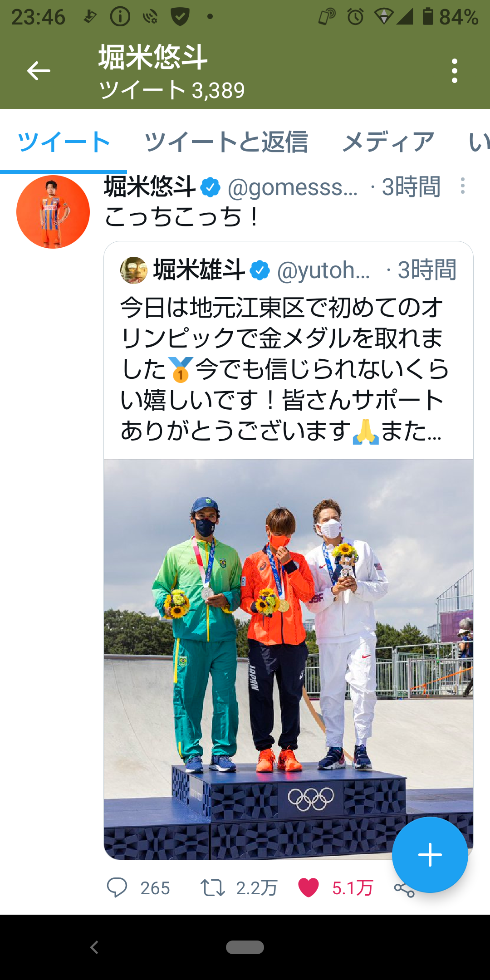Tap blue verified badge next to 堀米悠斗
The height and width of the screenshot is (980, 490).
pyautogui.click(x=211, y=187)
